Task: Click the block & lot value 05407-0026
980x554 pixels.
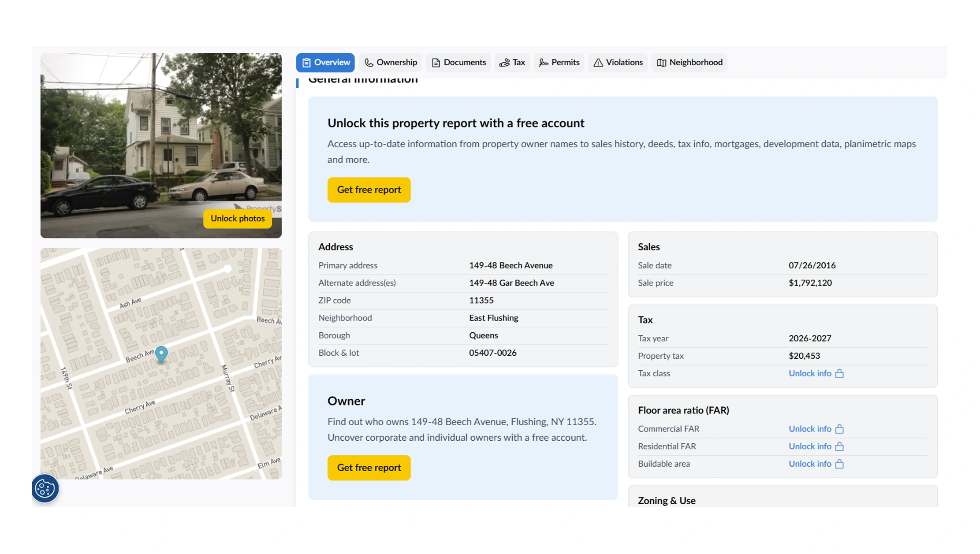Action: pyautogui.click(x=492, y=353)
